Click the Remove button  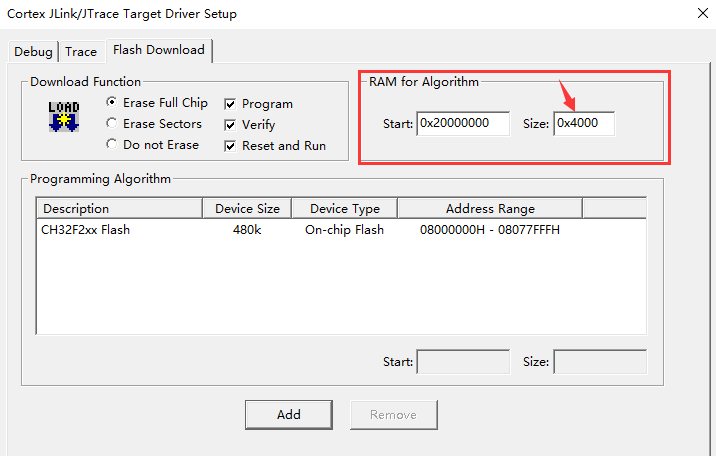393,414
